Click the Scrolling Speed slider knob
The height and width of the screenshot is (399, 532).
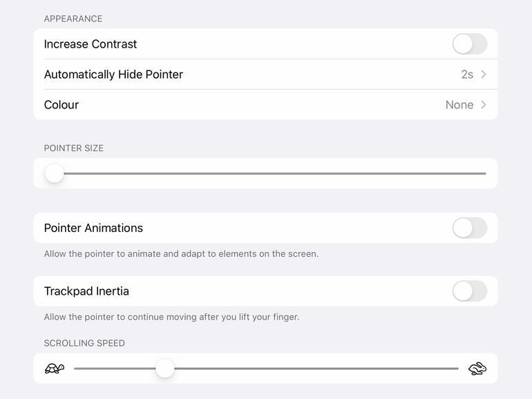pyautogui.click(x=164, y=369)
